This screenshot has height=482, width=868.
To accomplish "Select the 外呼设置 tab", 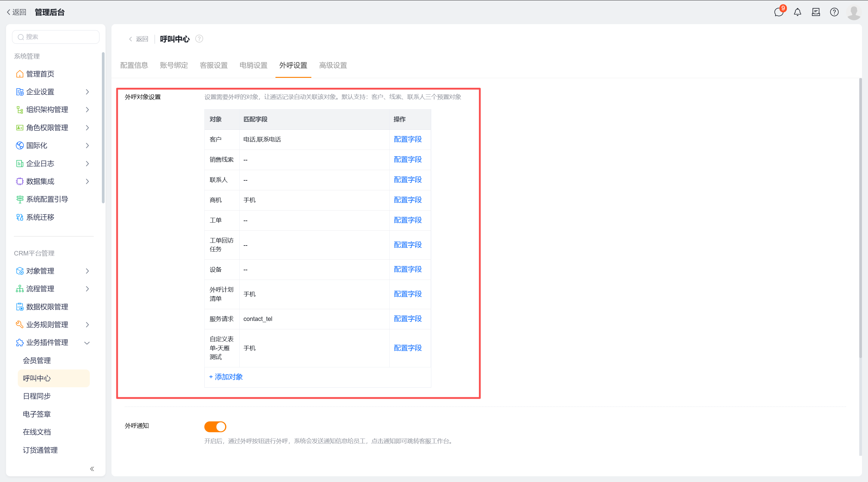I will pos(293,65).
